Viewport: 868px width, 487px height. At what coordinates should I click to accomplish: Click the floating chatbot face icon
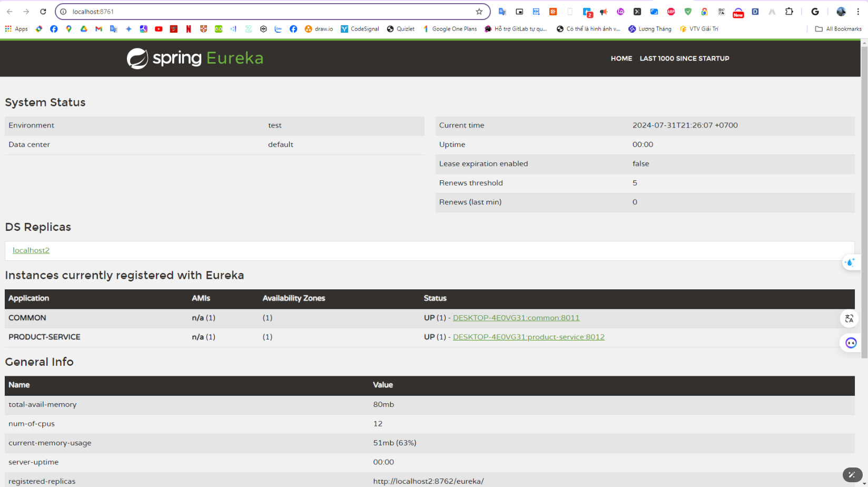[x=851, y=343]
